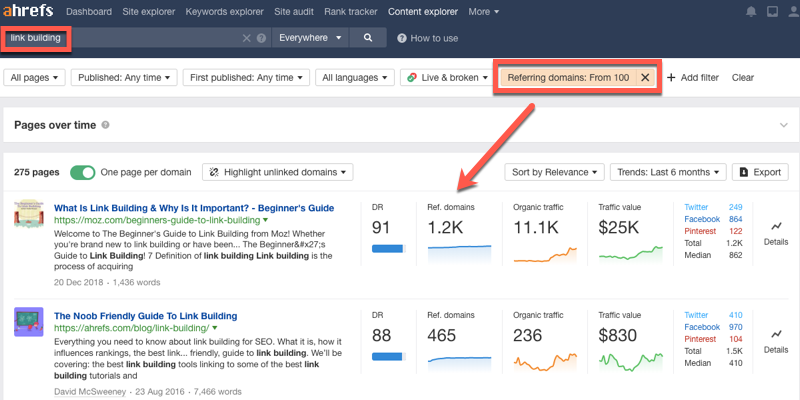The image size is (800, 400).
Task: Remove the Referring domains filter
Action: tap(645, 77)
